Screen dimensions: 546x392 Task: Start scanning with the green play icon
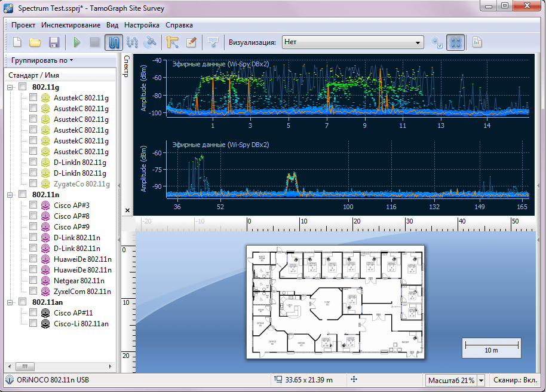76,42
